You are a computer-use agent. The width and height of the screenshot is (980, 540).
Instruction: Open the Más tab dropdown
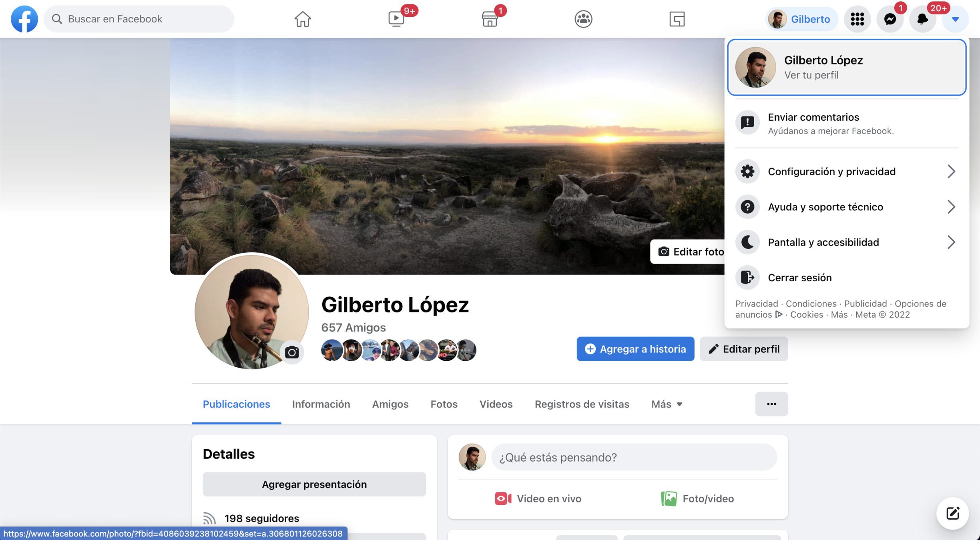[667, 404]
